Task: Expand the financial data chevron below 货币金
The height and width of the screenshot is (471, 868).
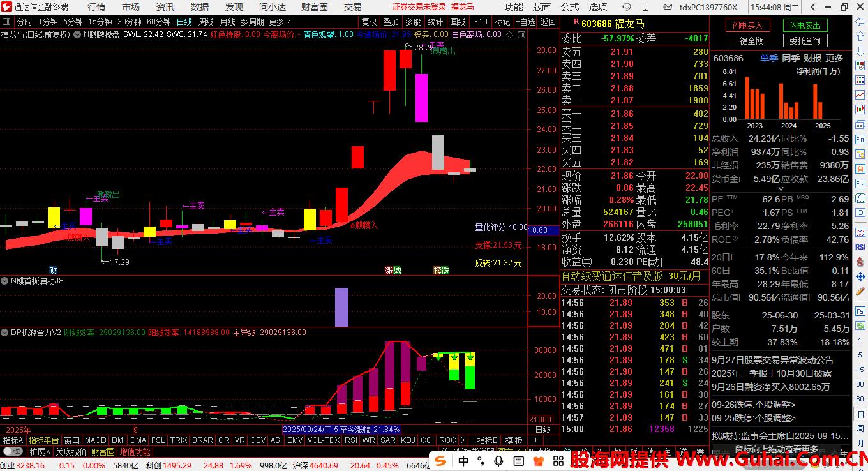Action: point(780,190)
